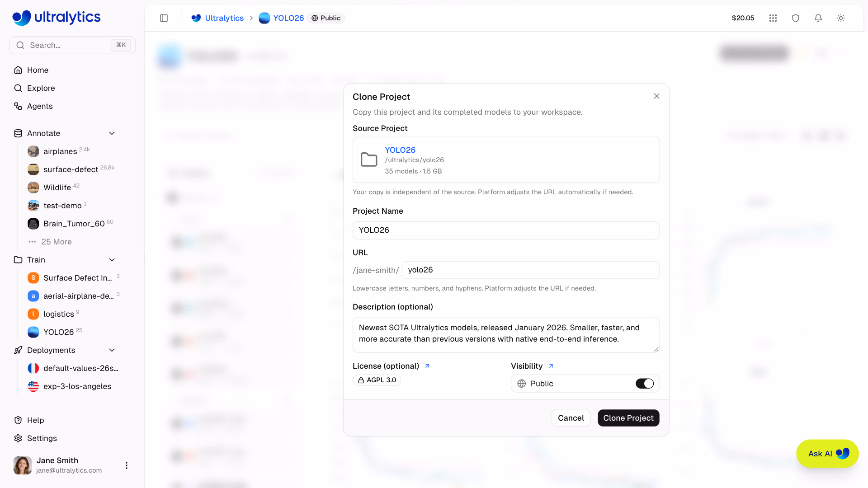
Task: Click the Ultralytics logo
Action: (57, 17)
